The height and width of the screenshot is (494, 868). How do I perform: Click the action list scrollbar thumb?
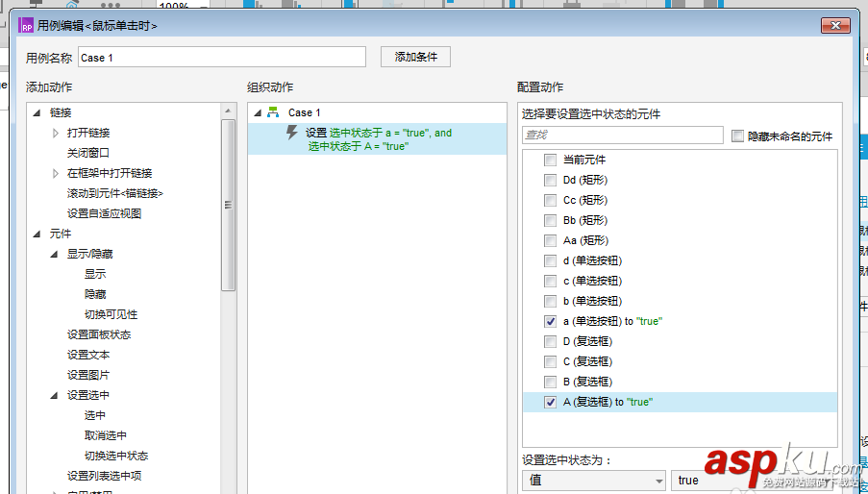[x=228, y=204]
